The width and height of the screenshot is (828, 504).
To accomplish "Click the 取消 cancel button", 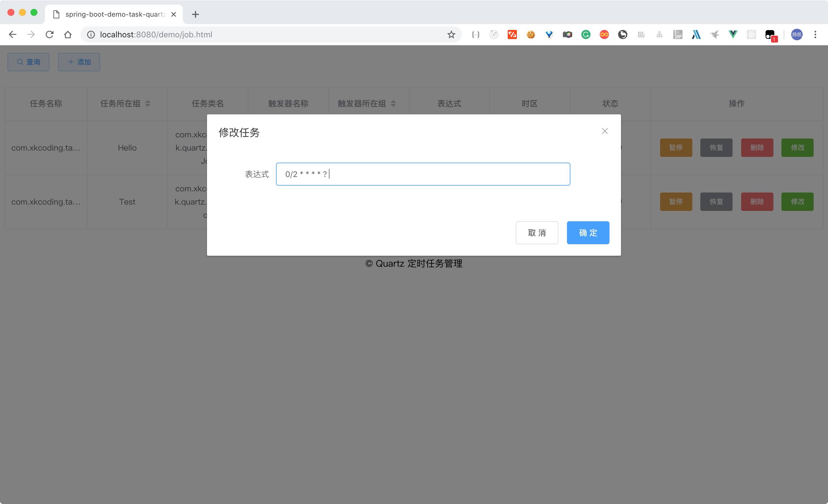I will [537, 233].
